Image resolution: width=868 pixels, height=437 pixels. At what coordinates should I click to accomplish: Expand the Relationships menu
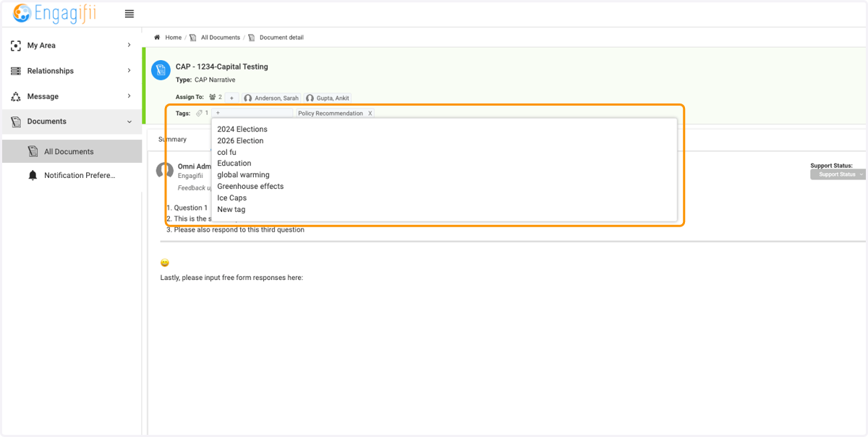click(129, 71)
